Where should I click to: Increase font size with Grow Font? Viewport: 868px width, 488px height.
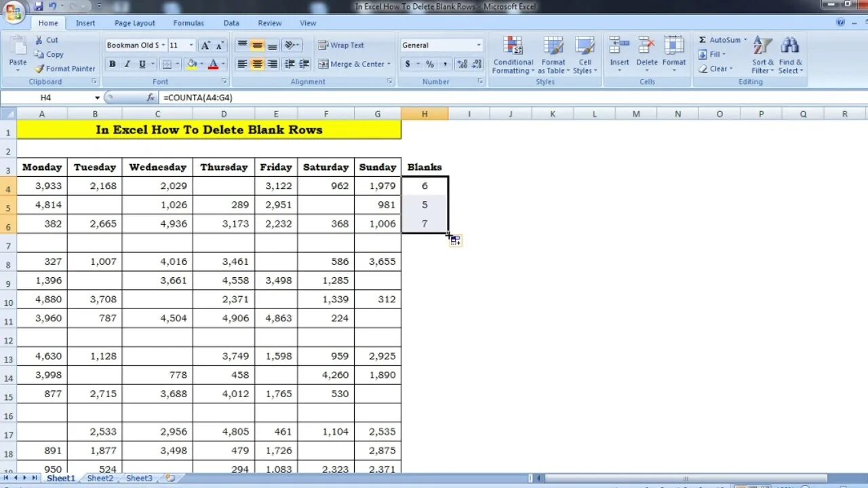[205, 45]
